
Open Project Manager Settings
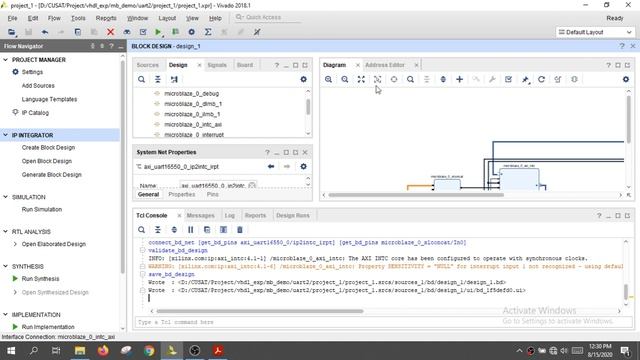32,72
